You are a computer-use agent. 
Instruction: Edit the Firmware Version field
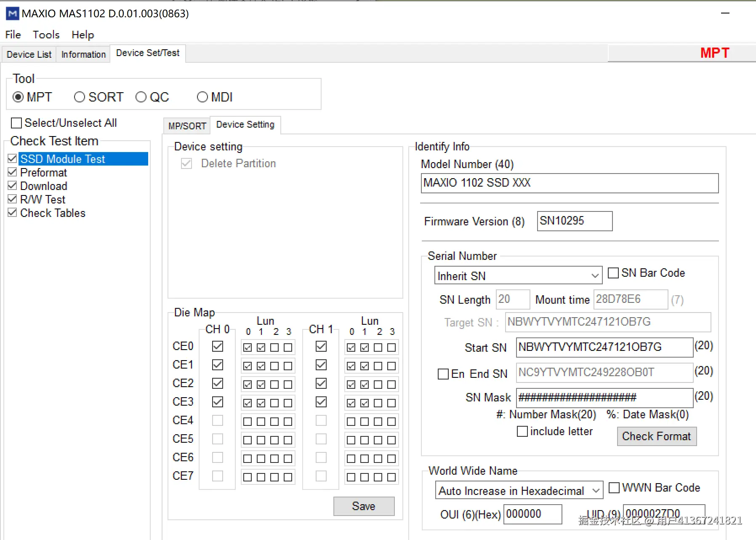pyautogui.click(x=575, y=221)
